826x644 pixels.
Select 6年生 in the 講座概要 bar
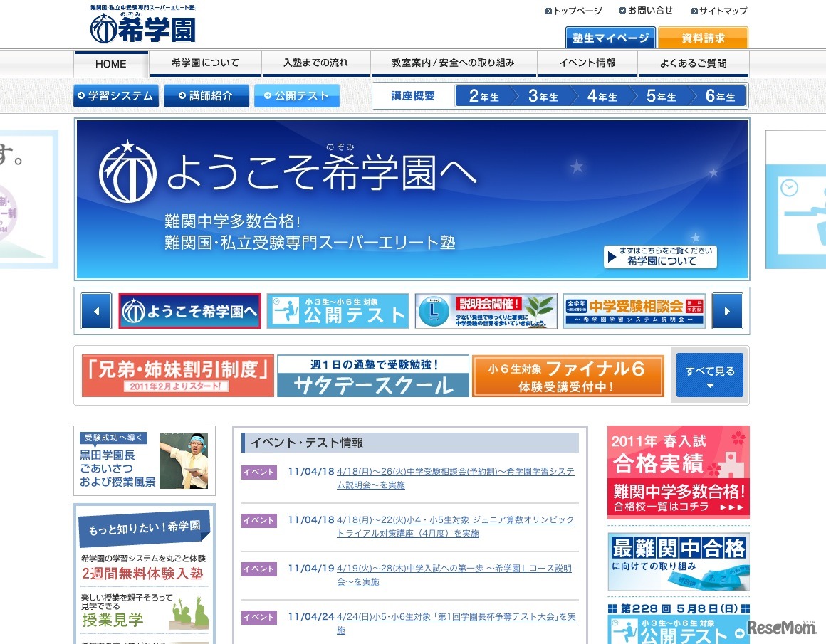[x=719, y=95]
